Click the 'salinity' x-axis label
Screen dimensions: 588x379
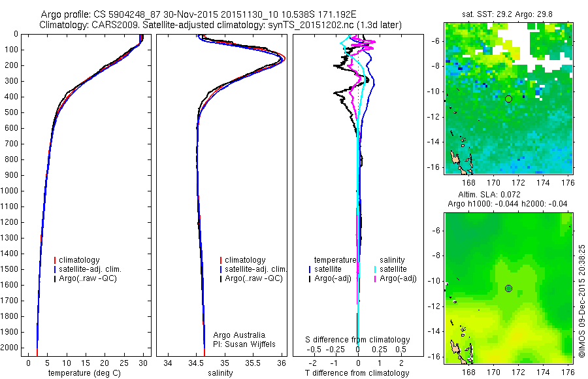(220, 373)
